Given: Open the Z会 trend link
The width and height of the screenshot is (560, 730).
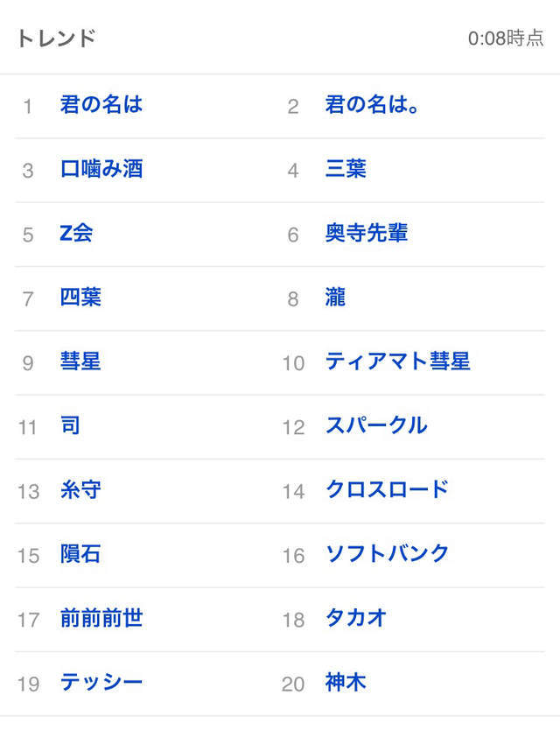Looking at the screenshot, I should (76, 234).
